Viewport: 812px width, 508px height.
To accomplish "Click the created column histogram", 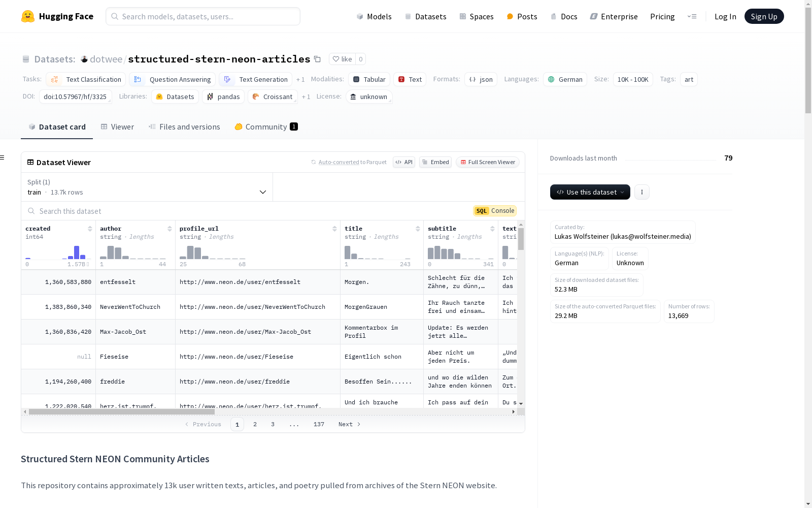I will click(58, 252).
